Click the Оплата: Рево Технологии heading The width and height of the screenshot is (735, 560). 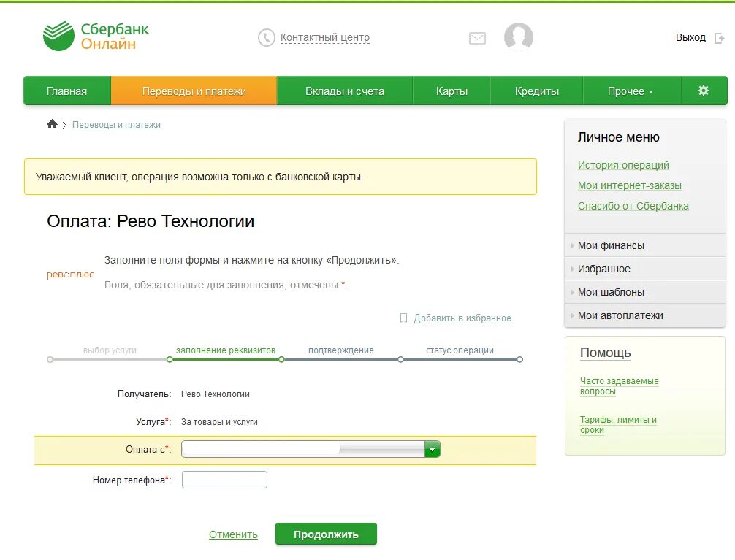[x=151, y=220]
